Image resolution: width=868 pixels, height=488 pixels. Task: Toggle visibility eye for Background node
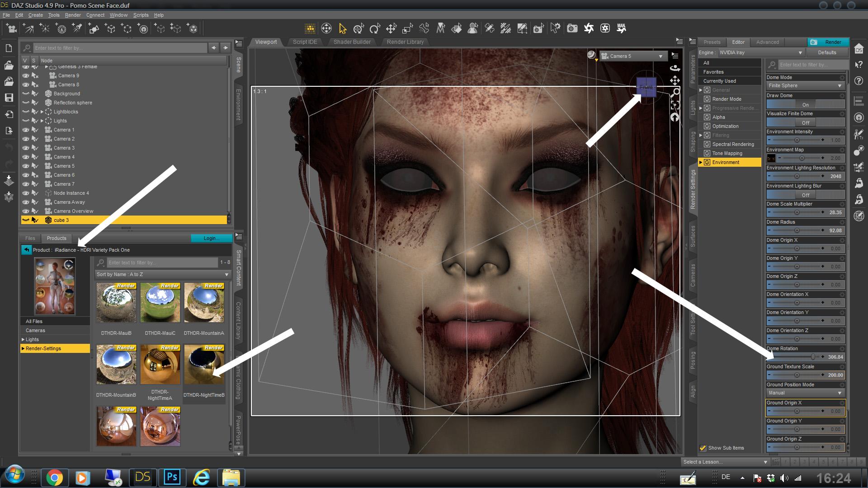(x=26, y=94)
